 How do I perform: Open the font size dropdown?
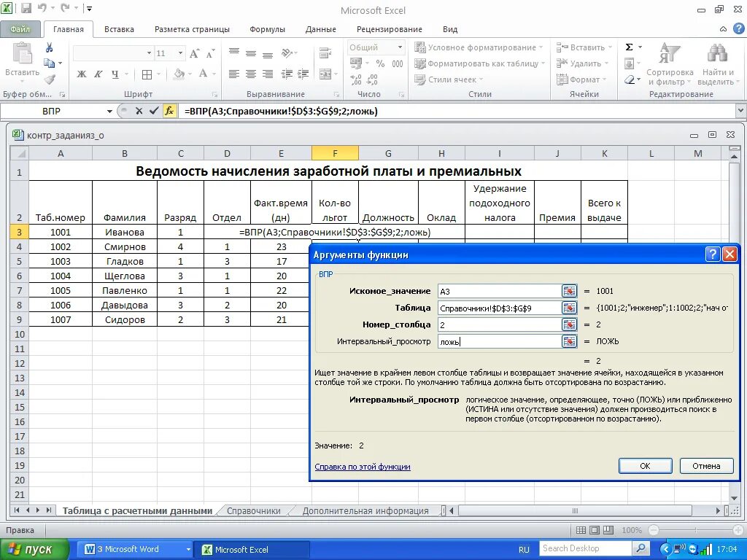[181, 53]
